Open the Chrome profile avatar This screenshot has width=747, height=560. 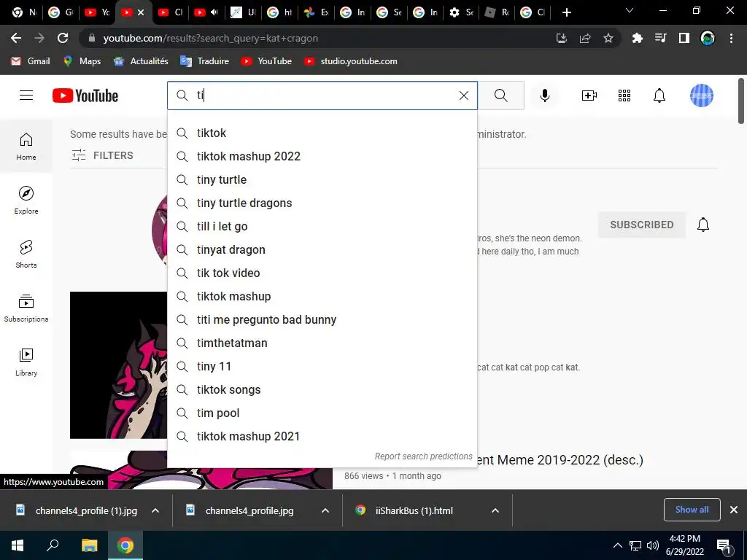(x=708, y=38)
